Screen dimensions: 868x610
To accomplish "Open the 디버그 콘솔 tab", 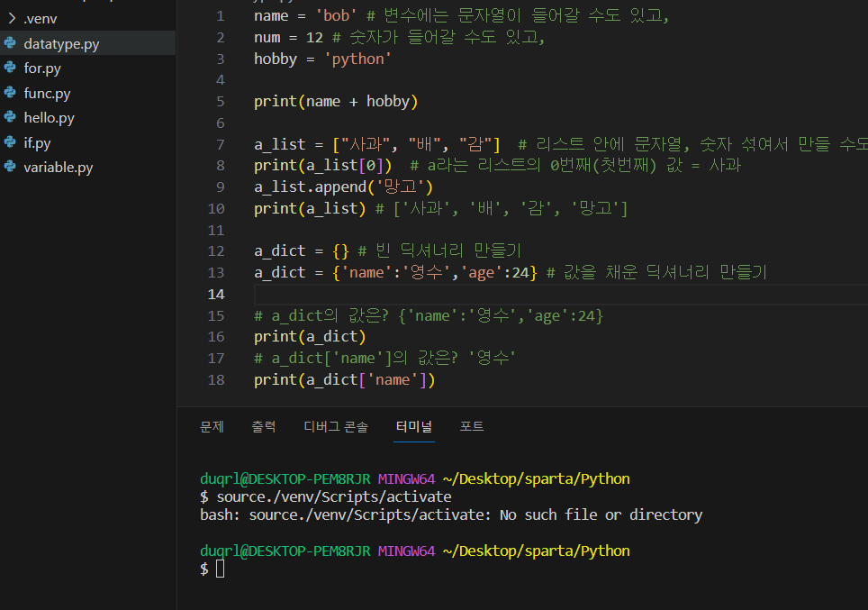I will [x=336, y=426].
